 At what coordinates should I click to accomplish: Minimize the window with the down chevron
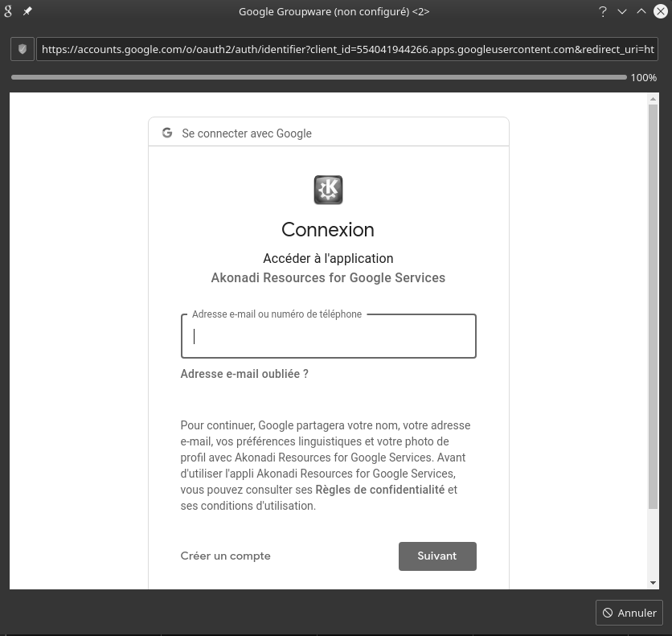(622, 11)
